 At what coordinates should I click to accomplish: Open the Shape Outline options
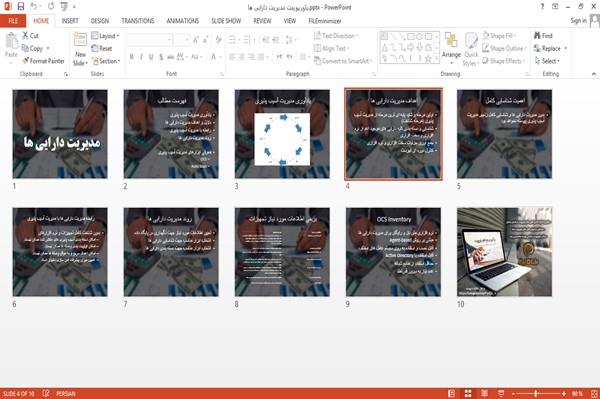(505, 48)
